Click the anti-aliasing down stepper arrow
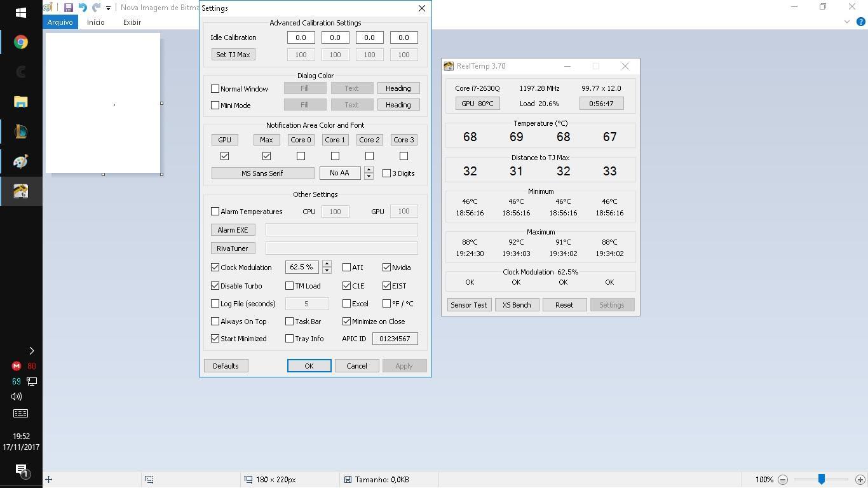This screenshot has height=488, width=868. tap(369, 177)
